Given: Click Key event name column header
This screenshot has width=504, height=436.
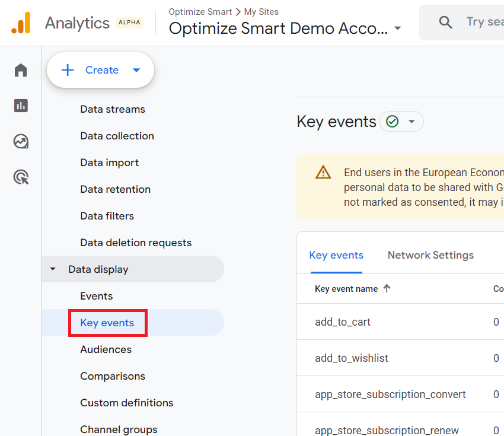Looking at the screenshot, I should 346,289.
